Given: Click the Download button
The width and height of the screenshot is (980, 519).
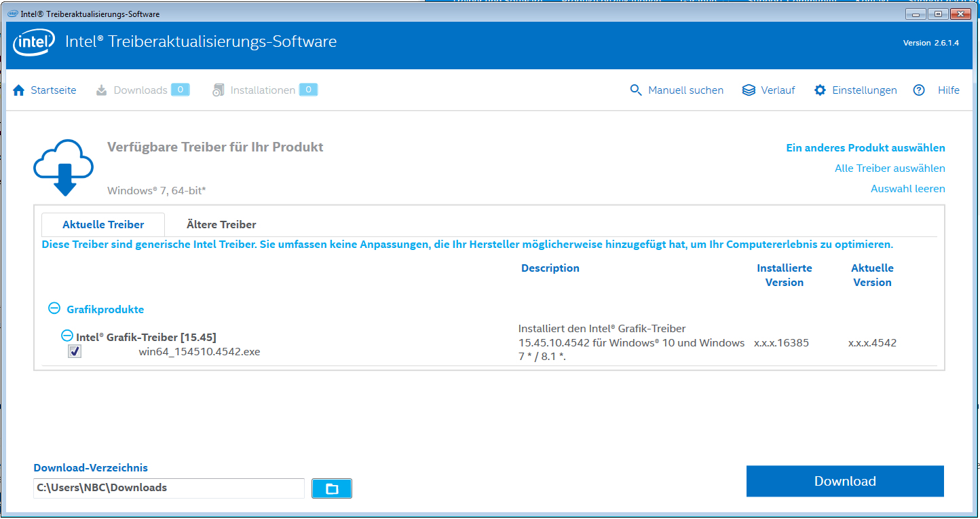Looking at the screenshot, I should (x=845, y=481).
